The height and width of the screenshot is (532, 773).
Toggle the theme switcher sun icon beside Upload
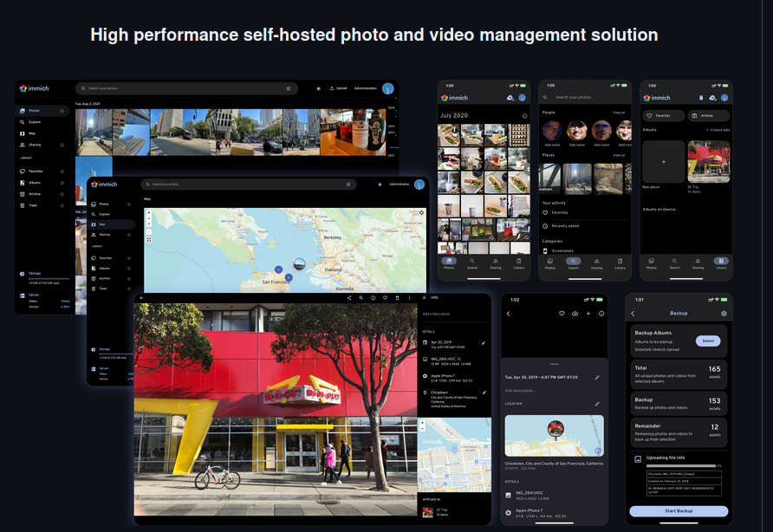(318, 88)
